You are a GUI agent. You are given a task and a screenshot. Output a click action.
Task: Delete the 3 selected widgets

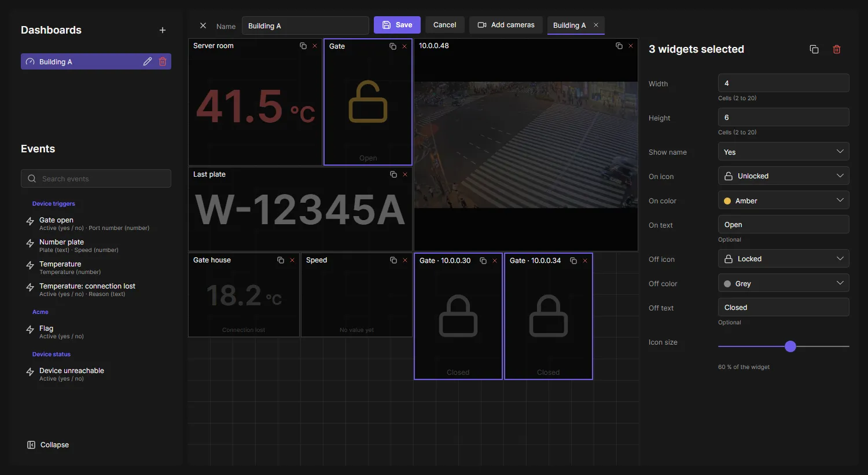click(x=837, y=49)
